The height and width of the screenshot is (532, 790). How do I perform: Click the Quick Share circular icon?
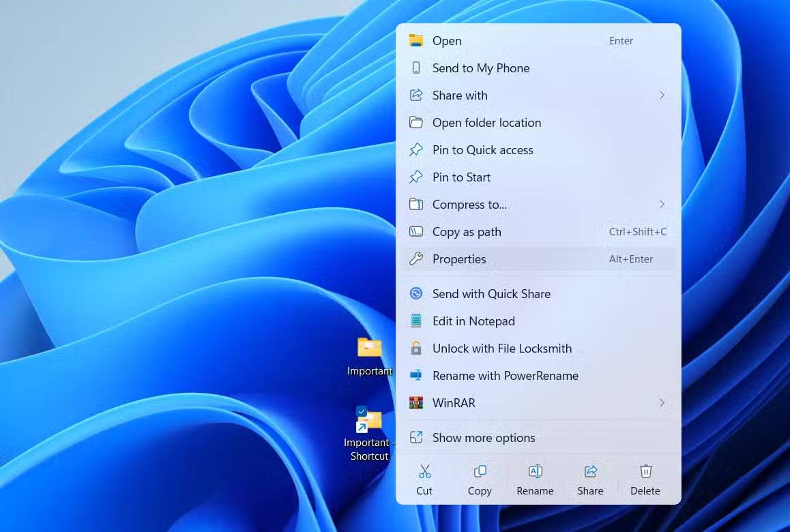[416, 293]
